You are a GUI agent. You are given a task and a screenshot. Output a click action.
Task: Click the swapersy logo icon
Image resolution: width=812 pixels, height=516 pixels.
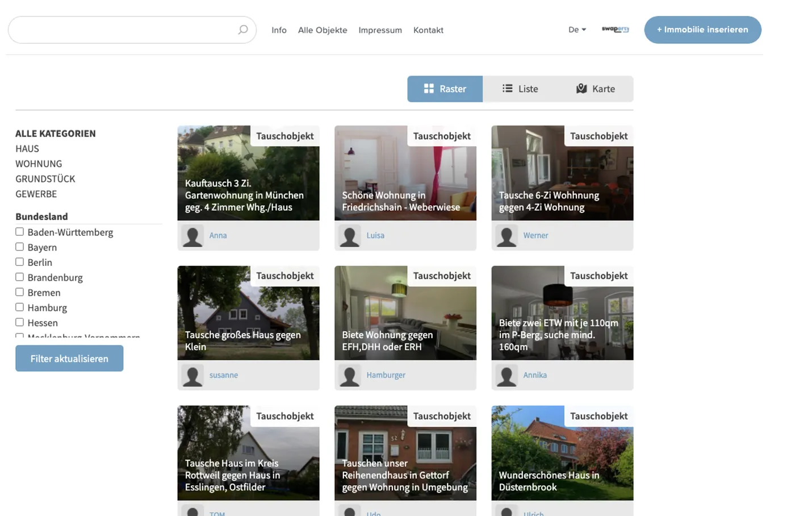pos(615,29)
